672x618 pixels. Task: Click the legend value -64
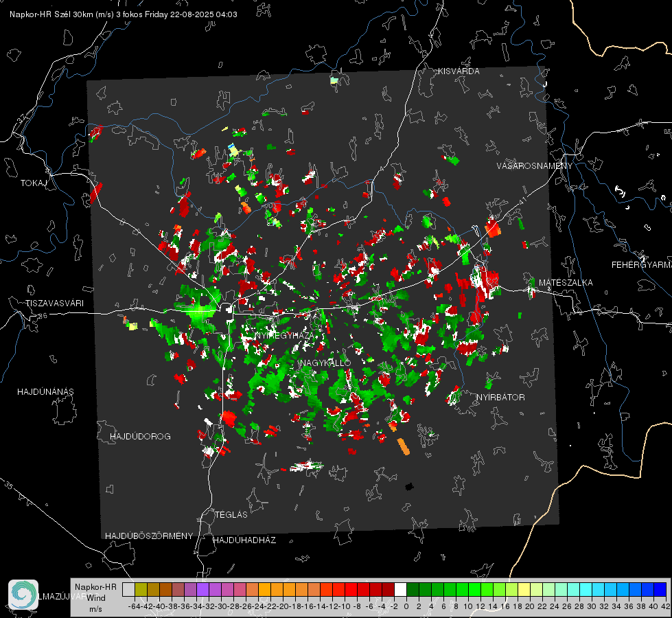(135, 606)
